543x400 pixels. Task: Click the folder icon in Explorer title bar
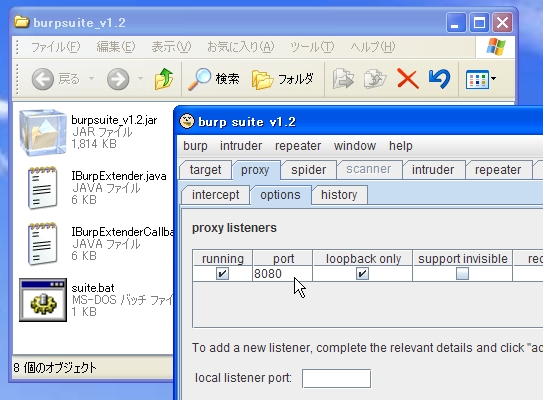(21, 22)
